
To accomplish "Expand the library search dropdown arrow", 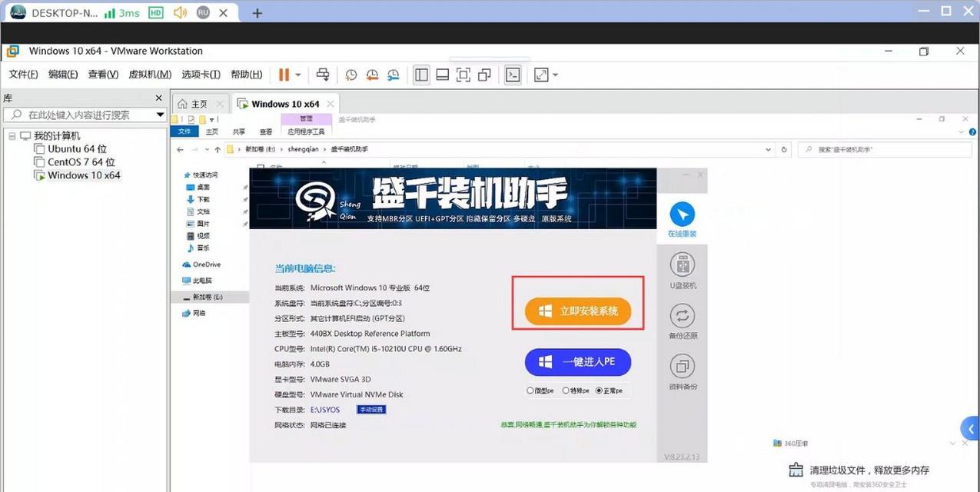I will point(160,115).
